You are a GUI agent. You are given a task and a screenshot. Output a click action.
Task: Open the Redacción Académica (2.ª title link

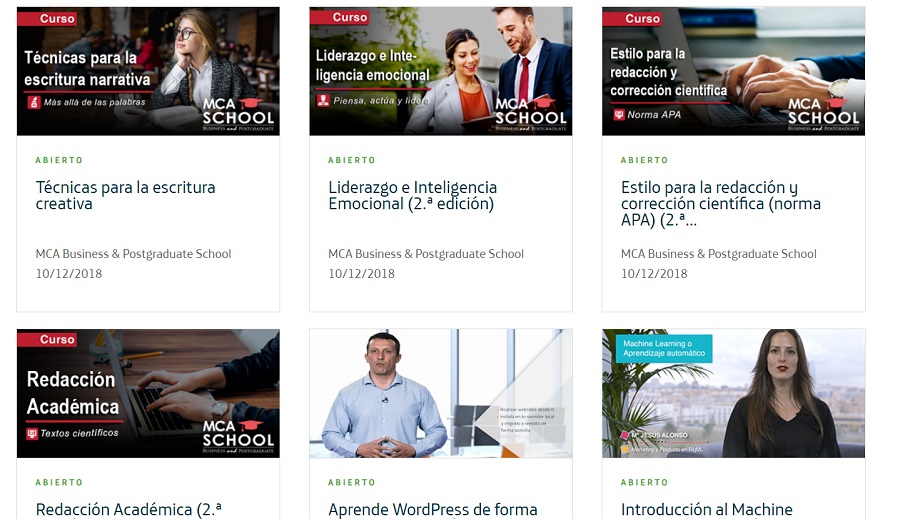point(129,510)
